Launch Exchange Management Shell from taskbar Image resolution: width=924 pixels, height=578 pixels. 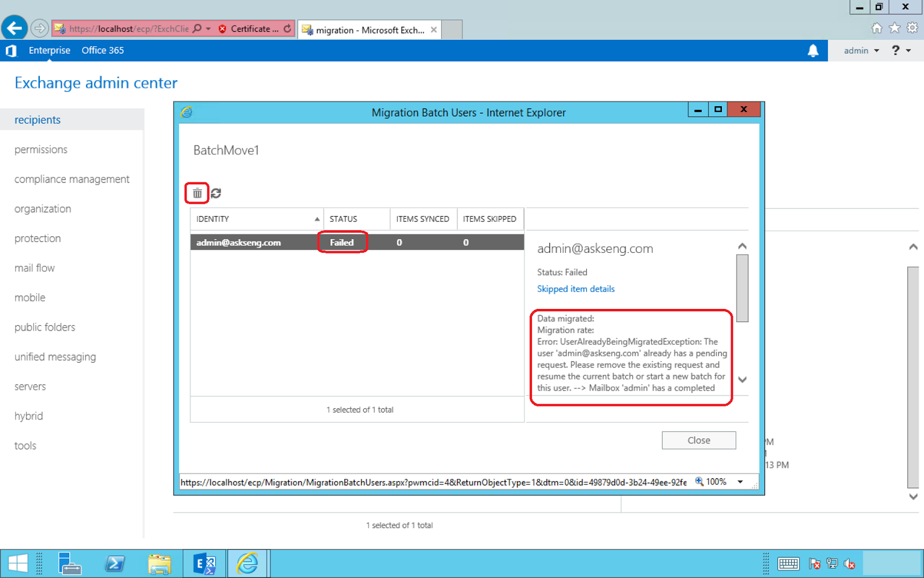click(x=205, y=563)
